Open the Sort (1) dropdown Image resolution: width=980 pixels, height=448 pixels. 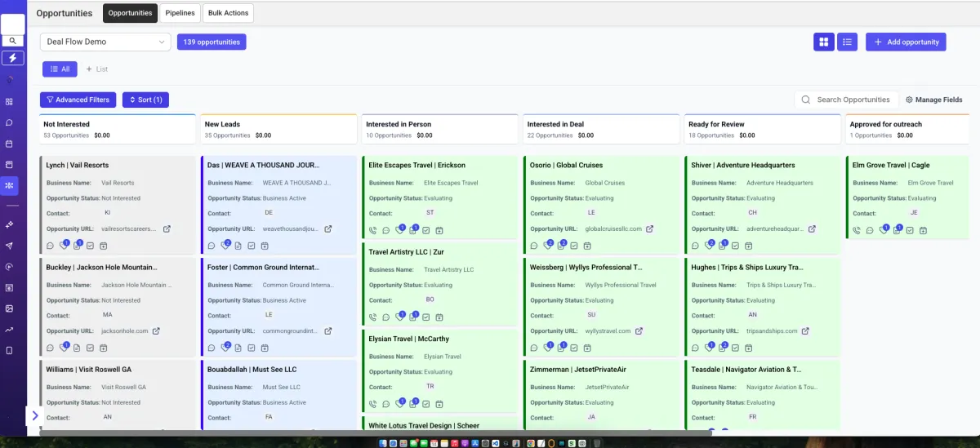(x=145, y=100)
